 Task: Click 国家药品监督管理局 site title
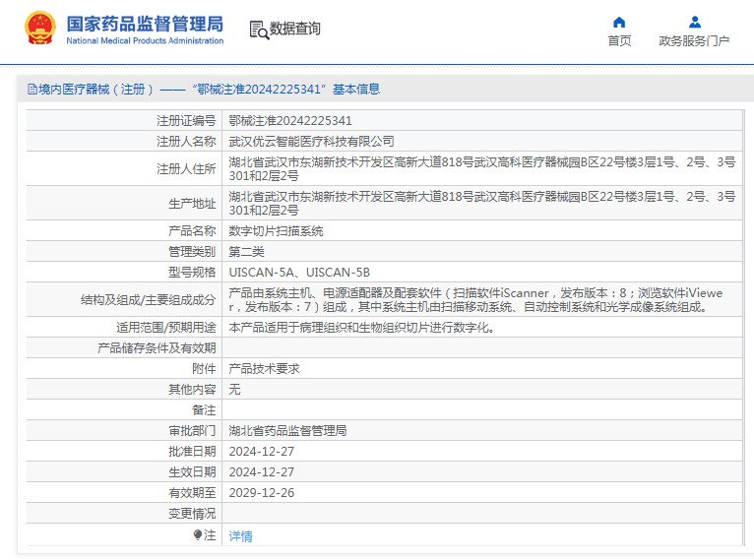coord(145,24)
